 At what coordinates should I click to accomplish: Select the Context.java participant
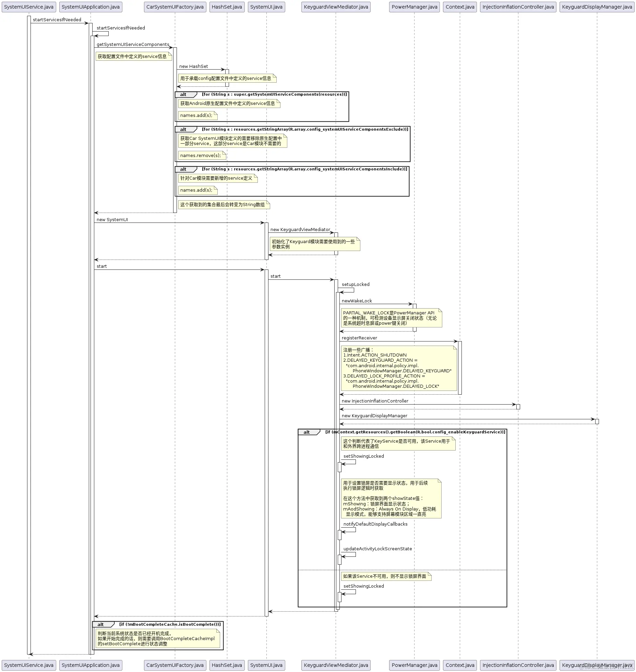(x=459, y=7)
